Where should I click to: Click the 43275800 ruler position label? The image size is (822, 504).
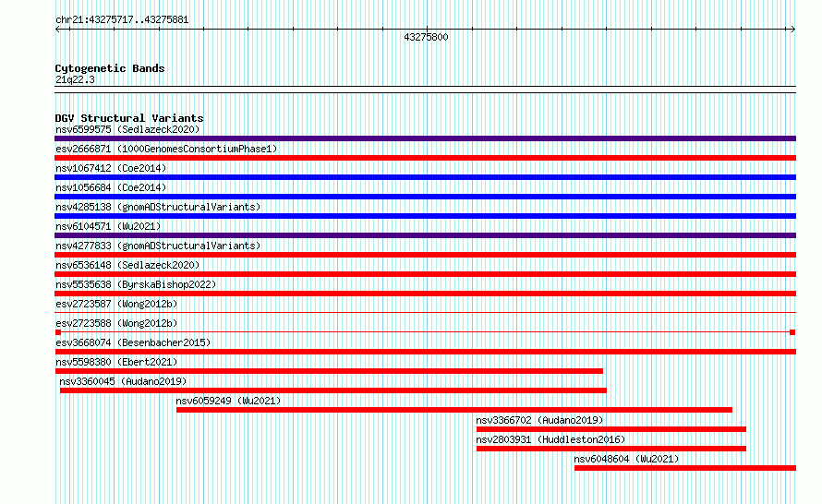426,37
